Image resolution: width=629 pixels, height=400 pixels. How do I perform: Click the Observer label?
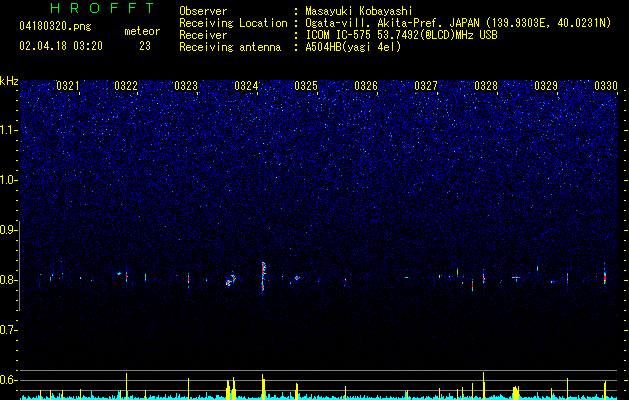pyautogui.click(x=203, y=11)
